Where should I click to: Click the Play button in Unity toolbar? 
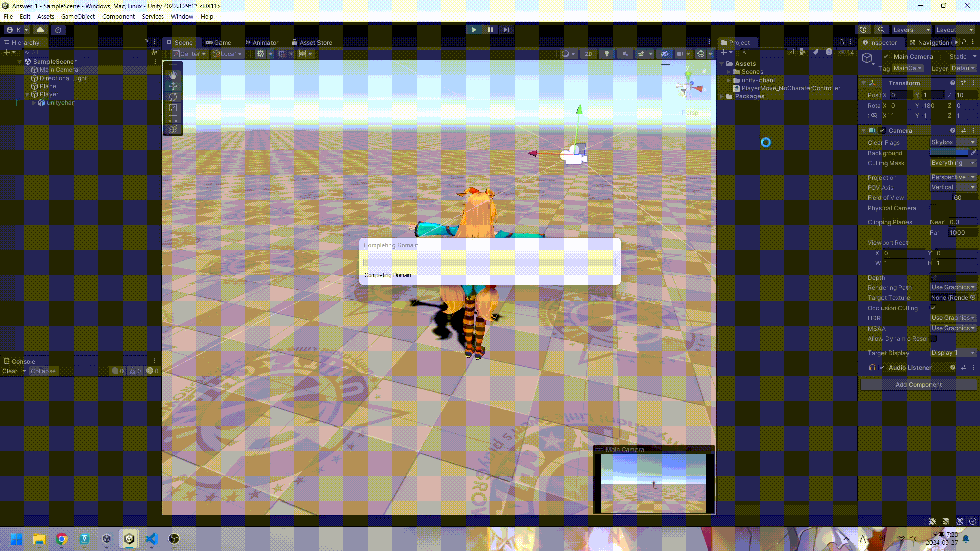(x=474, y=30)
